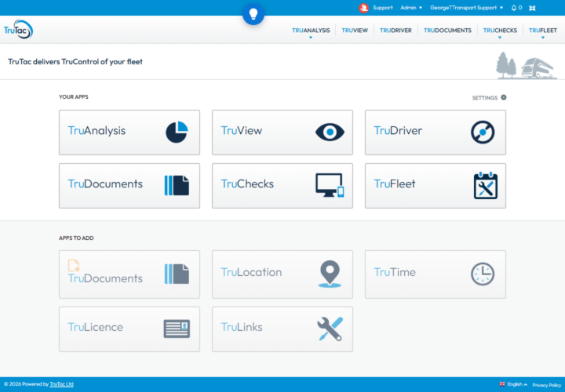Click the TruView eye icon
Image resolution: width=565 pixels, height=392 pixels.
click(x=330, y=132)
